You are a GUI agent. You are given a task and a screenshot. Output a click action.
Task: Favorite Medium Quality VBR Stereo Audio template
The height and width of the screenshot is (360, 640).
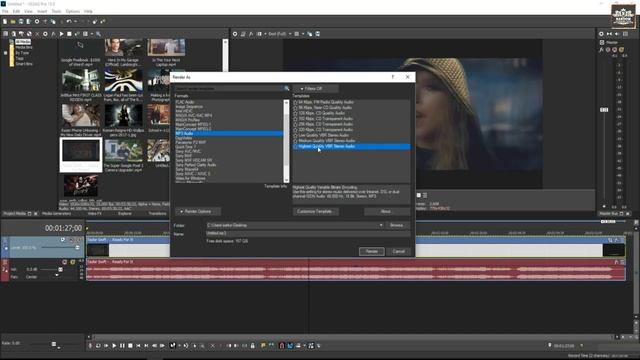click(x=296, y=141)
